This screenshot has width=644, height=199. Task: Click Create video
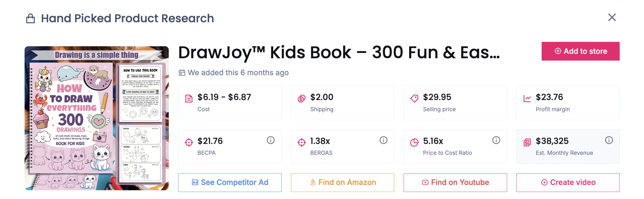click(x=568, y=182)
